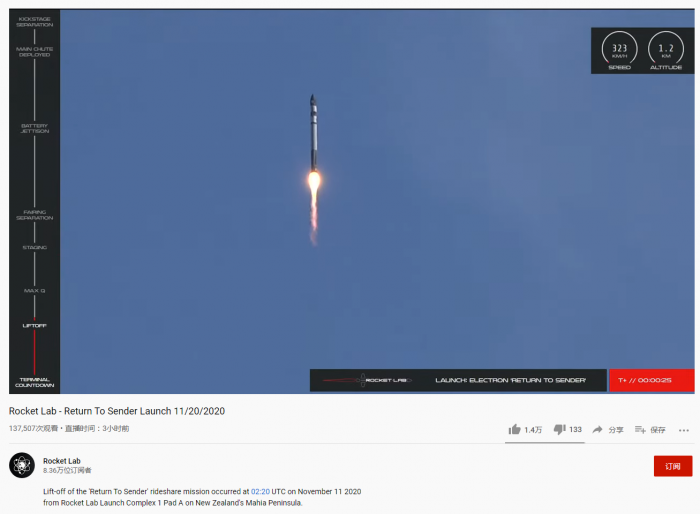Click the red T+ mission clock

click(652, 380)
